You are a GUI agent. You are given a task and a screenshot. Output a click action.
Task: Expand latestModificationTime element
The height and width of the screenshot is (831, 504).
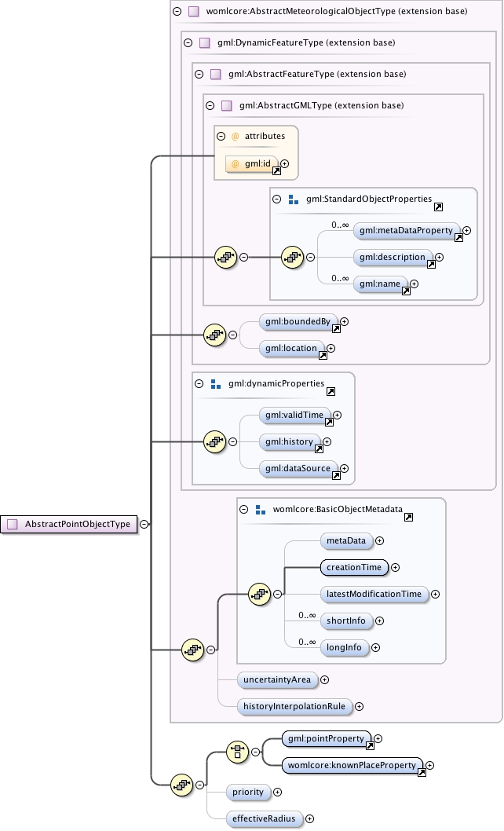435,594
